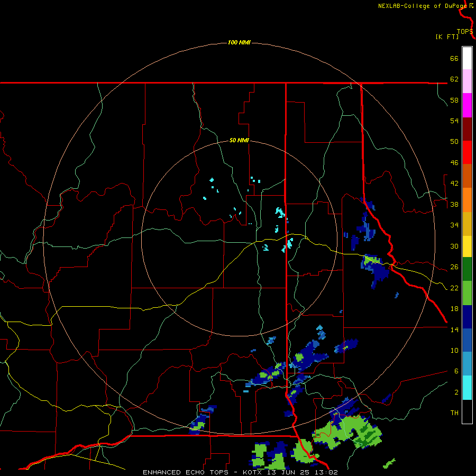Click the '42' legend value

(454, 184)
